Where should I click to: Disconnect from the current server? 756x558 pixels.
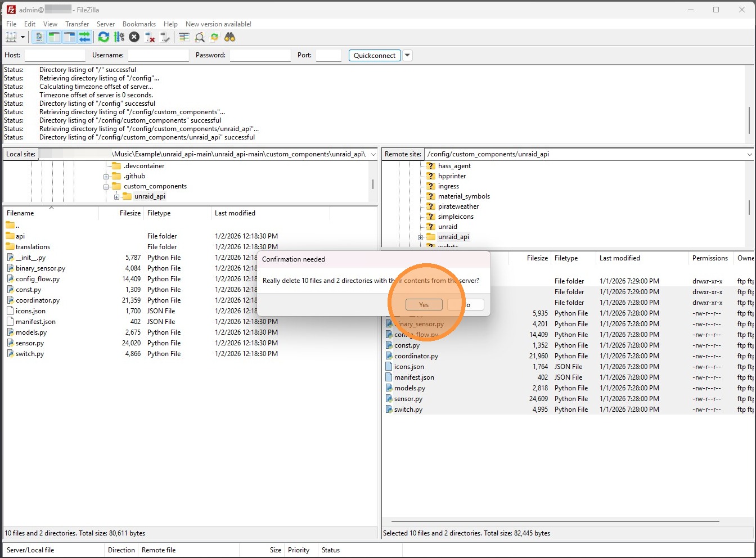[x=150, y=37]
